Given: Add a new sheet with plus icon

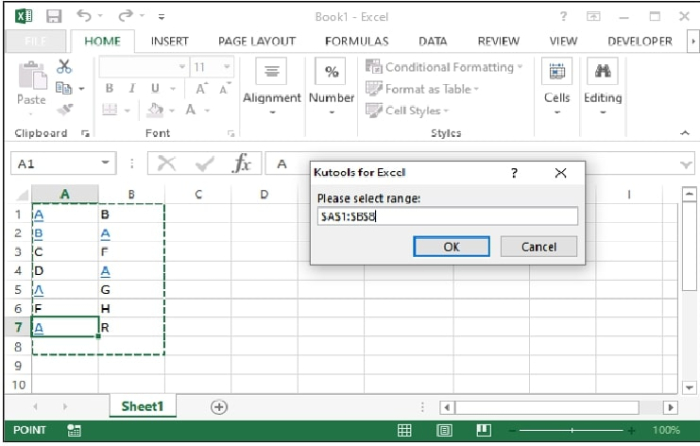Looking at the screenshot, I should point(219,407).
